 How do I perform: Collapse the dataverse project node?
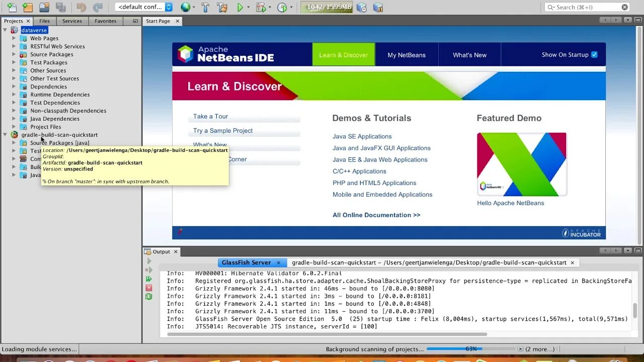pyautogui.click(x=5, y=30)
